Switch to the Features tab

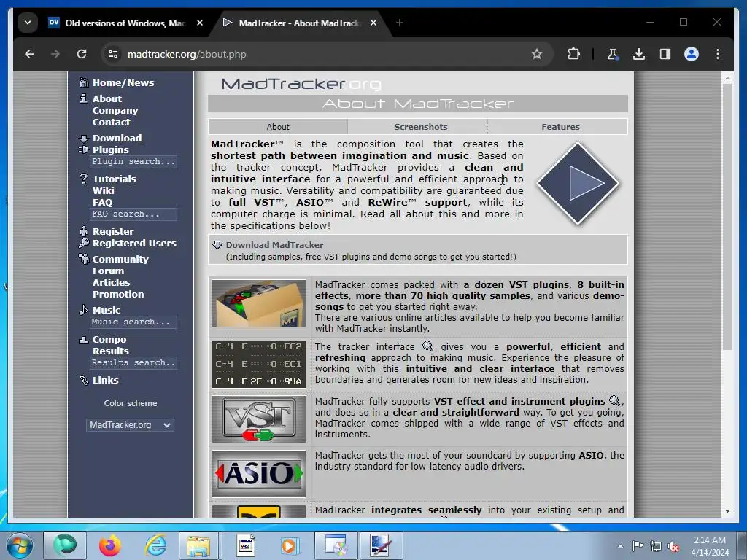560,127
